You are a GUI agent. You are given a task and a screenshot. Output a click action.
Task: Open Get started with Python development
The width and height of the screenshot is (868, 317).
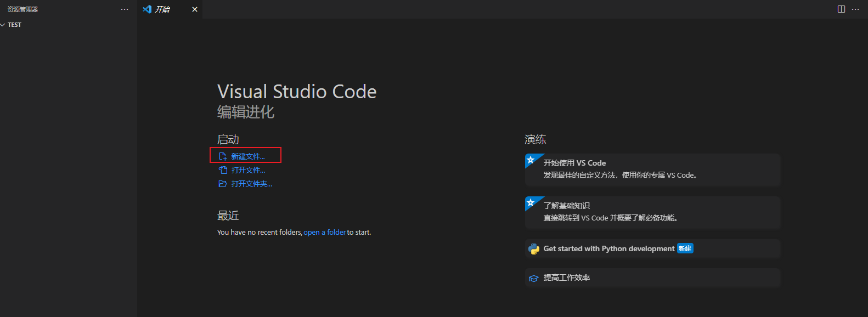[x=652, y=249]
